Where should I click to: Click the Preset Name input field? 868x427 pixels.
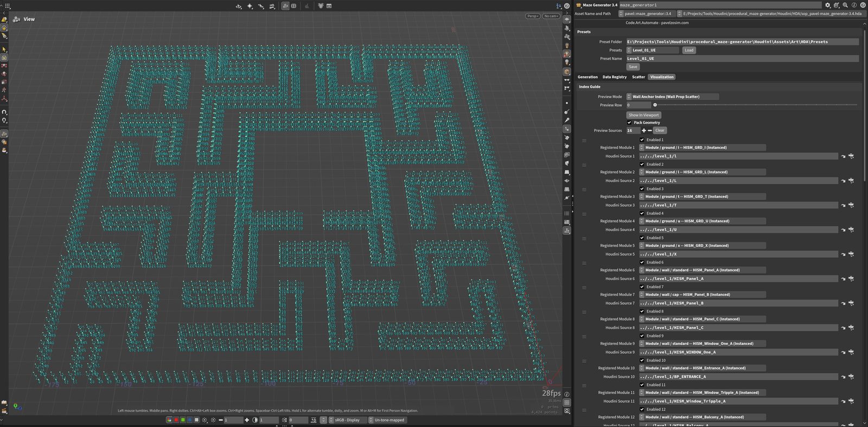pos(742,59)
